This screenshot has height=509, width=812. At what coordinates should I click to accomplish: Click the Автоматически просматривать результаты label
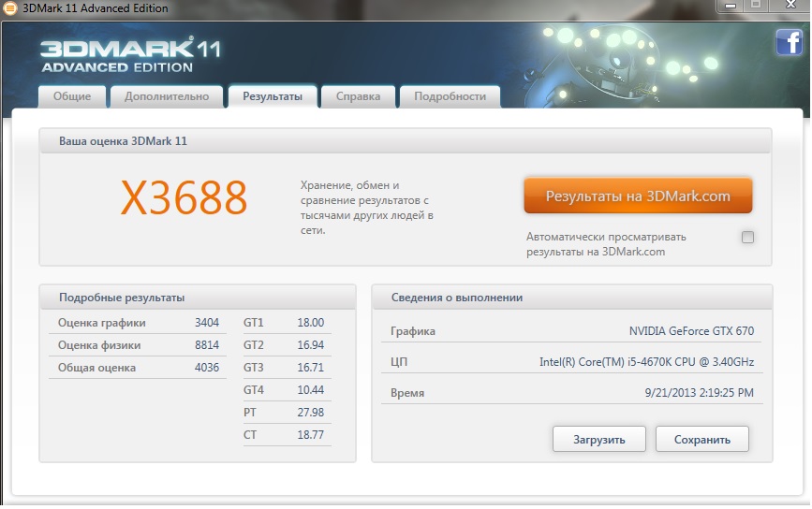[606, 244]
